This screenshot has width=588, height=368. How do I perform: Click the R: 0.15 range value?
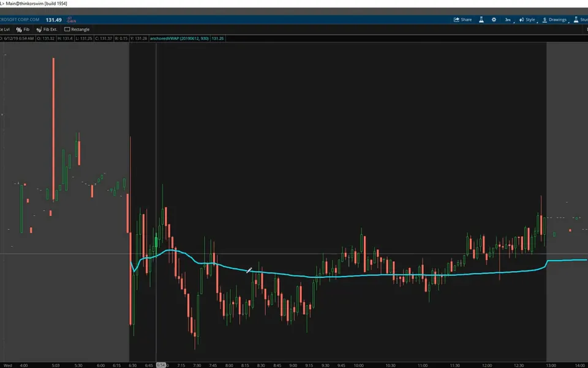click(x=121, y=38)
